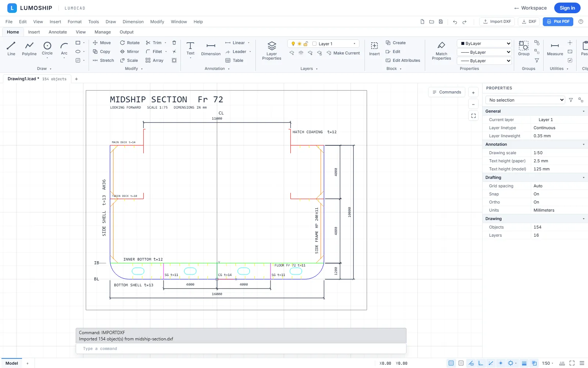Open the No selection dropdown
Image resolution: width=588 pixels, height=368 pixels.
[x=525, y=100]
